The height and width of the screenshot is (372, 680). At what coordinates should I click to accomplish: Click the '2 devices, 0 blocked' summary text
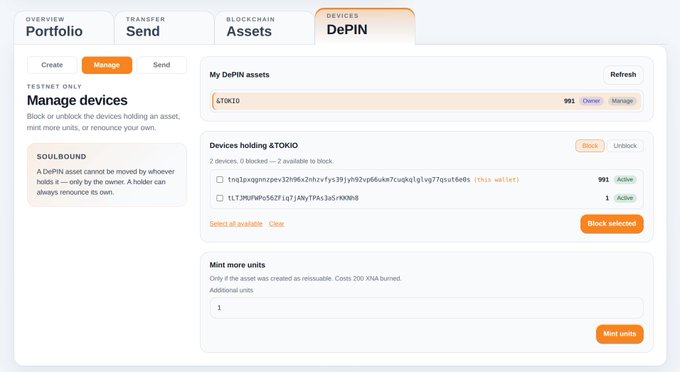pyautogui.click(x=271, y=161)
